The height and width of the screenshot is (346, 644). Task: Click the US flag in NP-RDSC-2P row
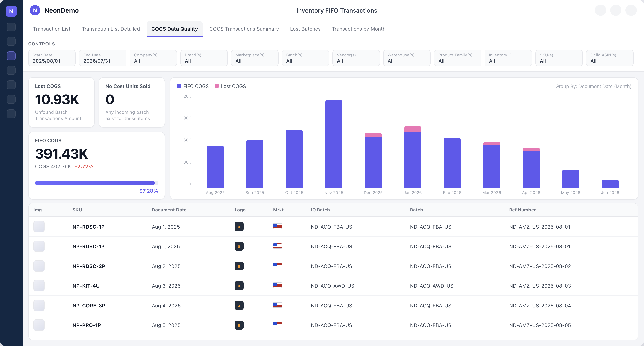coord(278,265)
